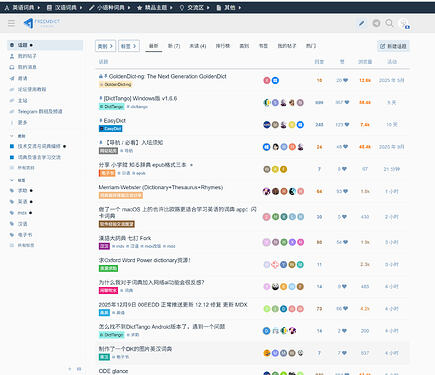Expand the 精品主题 top navigation dropdown
This screenshot has height=375, width=435.
tap(155, 8)
